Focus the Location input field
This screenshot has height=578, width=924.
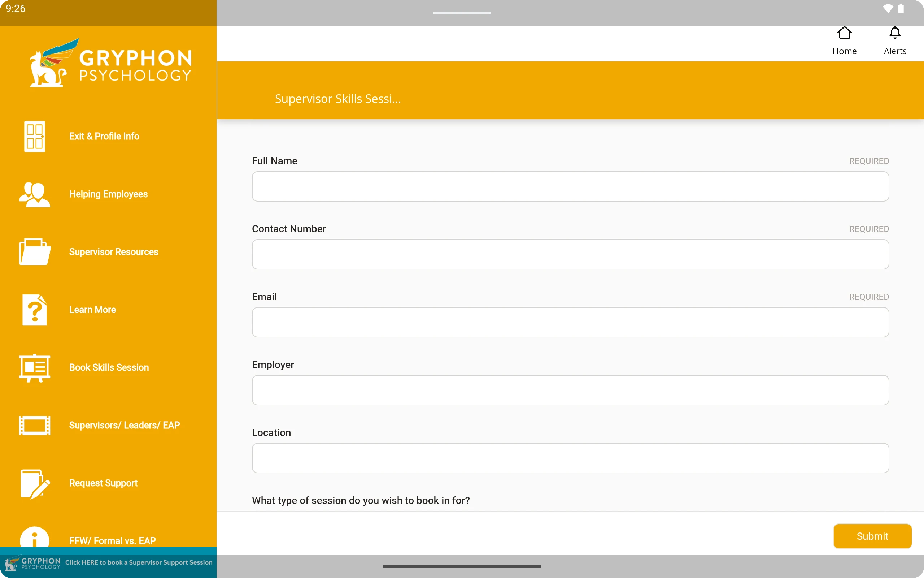tap(570, 458)
